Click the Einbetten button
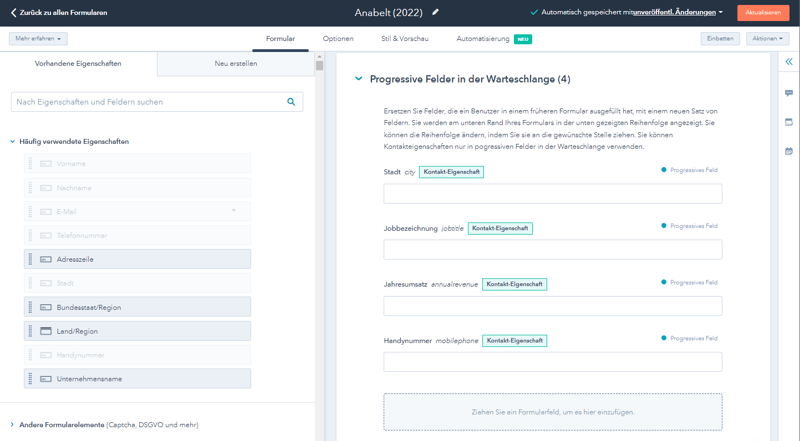The height and width of the screenshot is (441, 800). click(x=720, y=39)
